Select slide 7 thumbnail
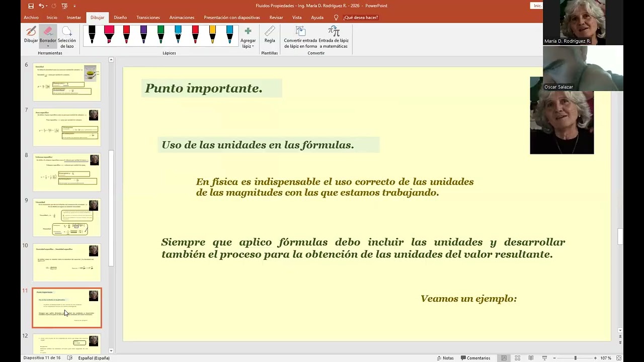Viewport: 644px width, 362px height. [67, 127]
